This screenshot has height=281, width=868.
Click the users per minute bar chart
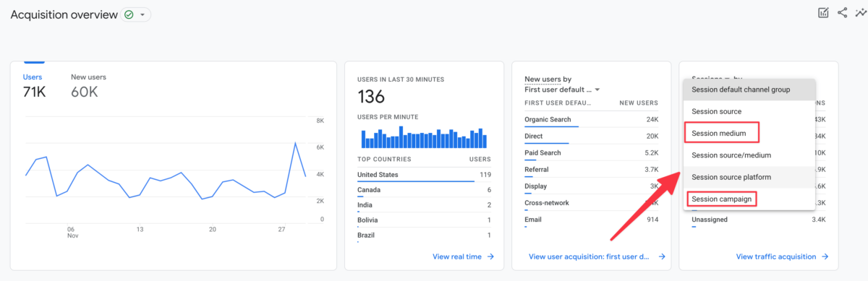click(424, 137)
